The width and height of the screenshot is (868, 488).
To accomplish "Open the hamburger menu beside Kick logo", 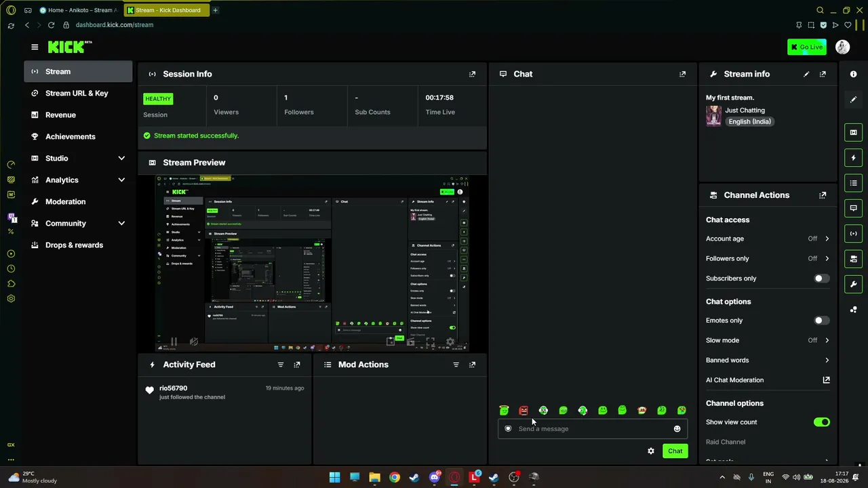I will pos(35,47).
